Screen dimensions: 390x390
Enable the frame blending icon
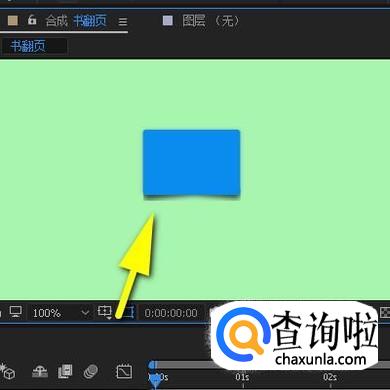pos(65,371)
